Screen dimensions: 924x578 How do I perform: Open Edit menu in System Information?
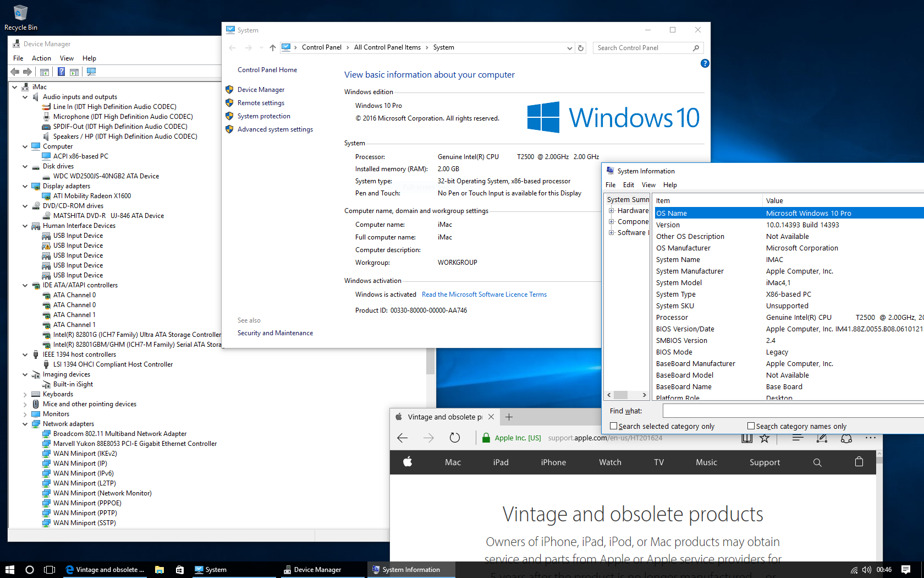click(x=628, y=185)
